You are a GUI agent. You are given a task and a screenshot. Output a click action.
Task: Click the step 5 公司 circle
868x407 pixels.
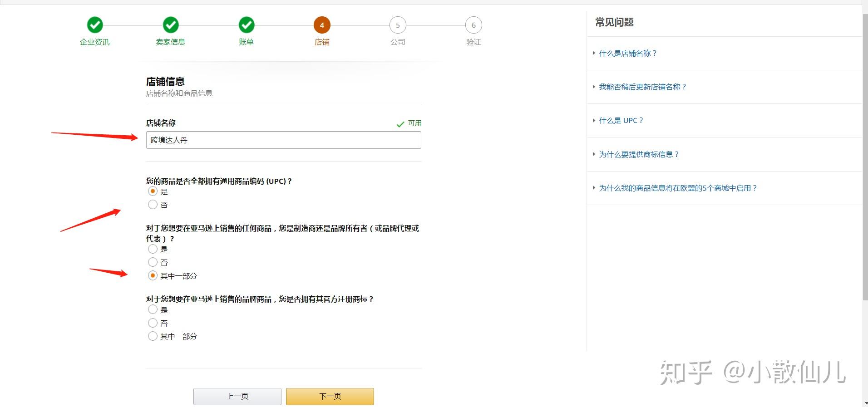pyautogui.click(x=398, y=25)
